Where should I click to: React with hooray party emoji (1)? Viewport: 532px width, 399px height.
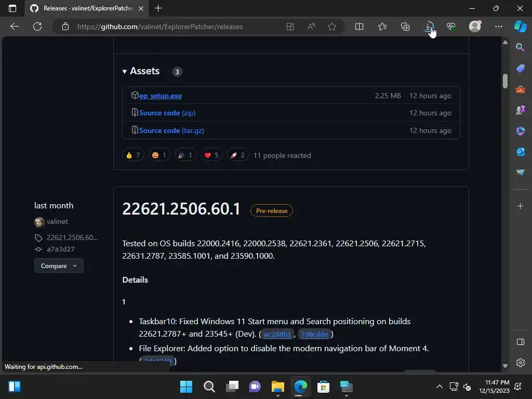click(x=185, y=155)
